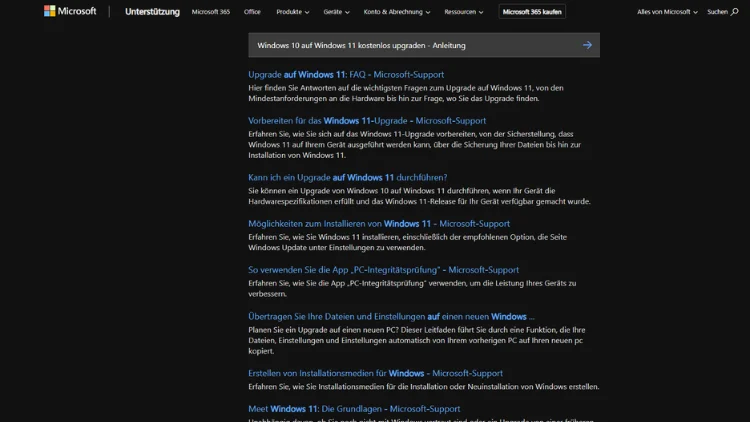
Task: Open Unterstützung home link
Action: (x=152, y=11)
